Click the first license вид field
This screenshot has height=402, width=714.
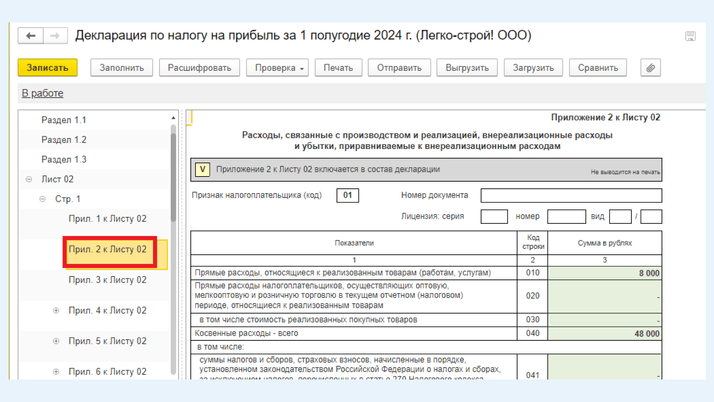620,216
